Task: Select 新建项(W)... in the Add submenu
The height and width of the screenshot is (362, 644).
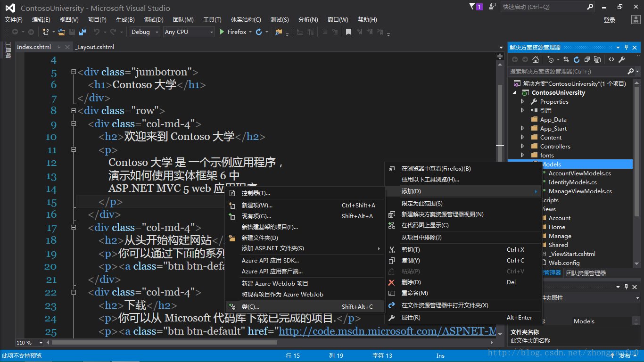Action: tap(305, 205)
